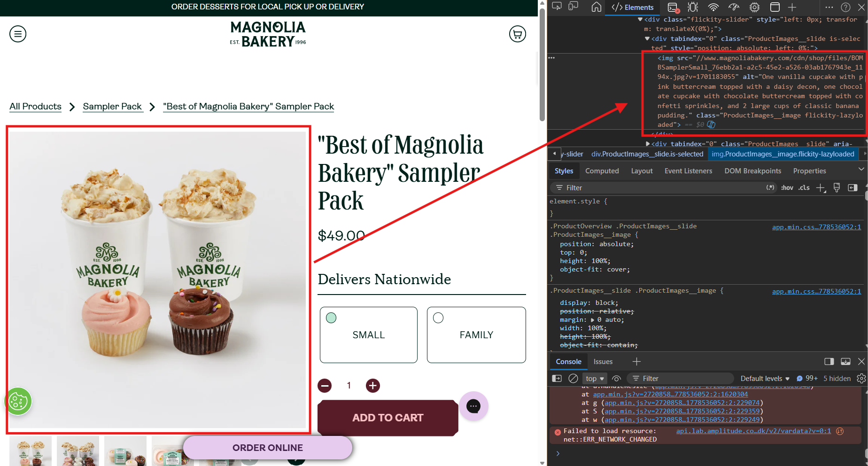Open the Network wifi icon
The image size is (868, 466).
click(x=713, y=7)
